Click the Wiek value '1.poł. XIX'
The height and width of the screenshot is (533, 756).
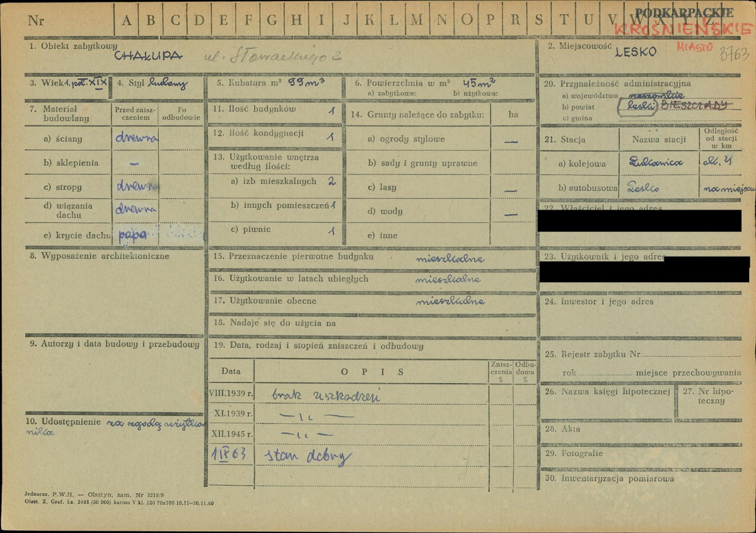click(85, 83)
